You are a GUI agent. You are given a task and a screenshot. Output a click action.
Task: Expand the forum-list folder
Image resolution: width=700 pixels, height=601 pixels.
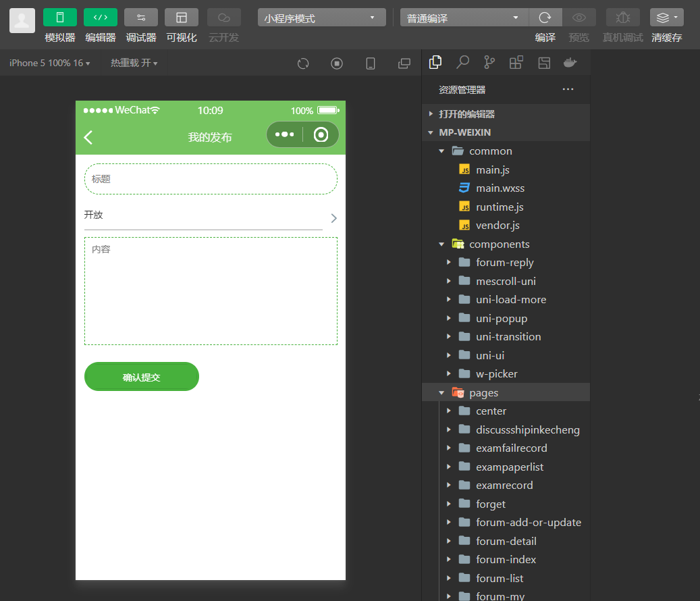506,578
